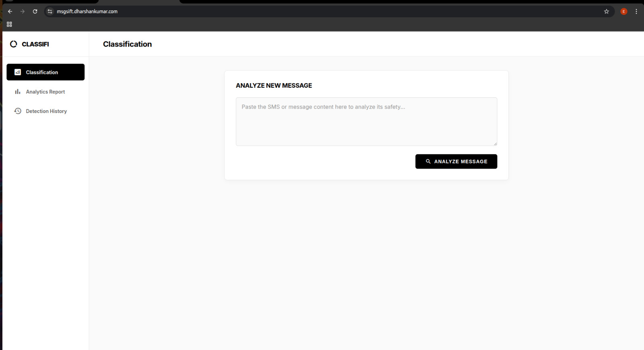Click the textarea resize handle corner
This screenshot has height=350, width=644.
(x=495, y=144)
